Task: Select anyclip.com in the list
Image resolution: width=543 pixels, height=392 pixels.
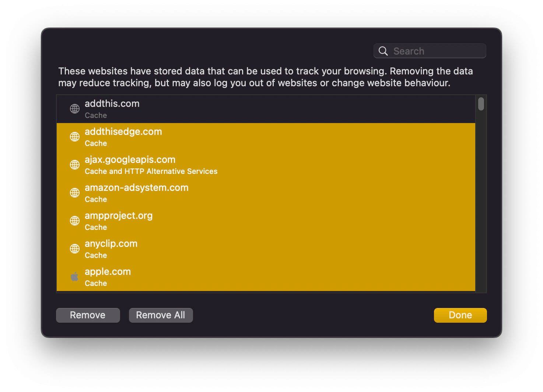Action: pyautogui.click(x=266, y=249)
